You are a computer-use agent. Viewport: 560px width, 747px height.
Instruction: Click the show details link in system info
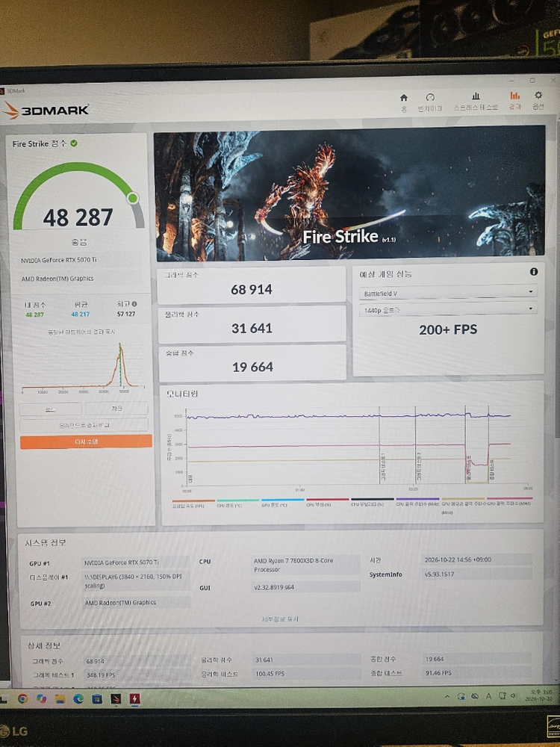(281, 619)
